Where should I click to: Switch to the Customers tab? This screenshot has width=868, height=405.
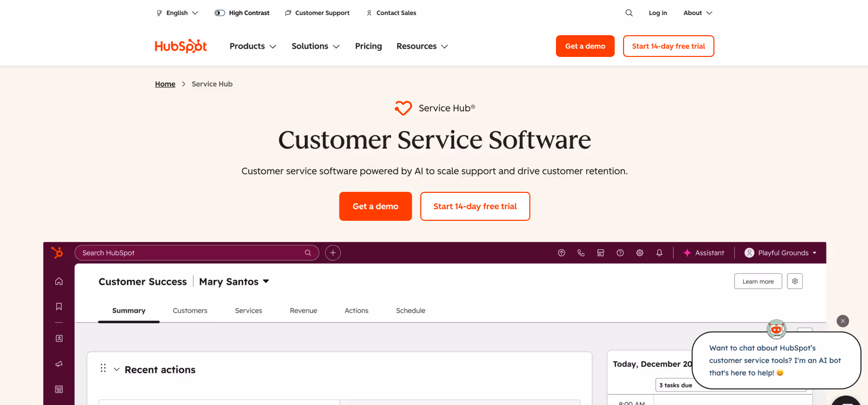(x=190, y=310)
